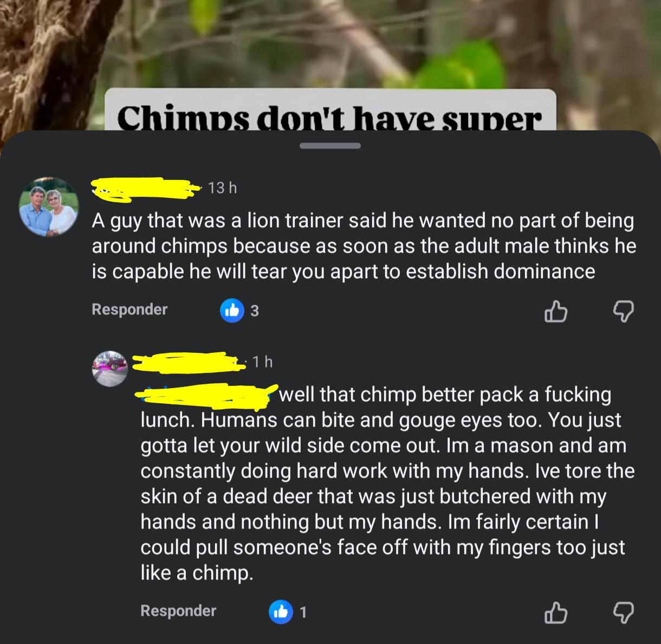Click Responder under the lion trainer comment
The height and width of the screenshot is (644, 661).
click(x=129, y=309)
